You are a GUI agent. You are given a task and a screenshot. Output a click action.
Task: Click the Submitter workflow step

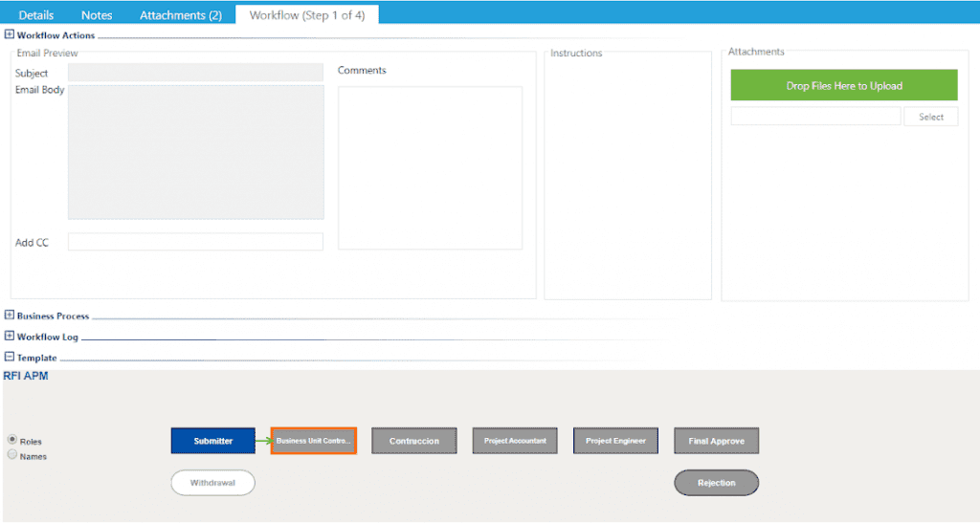tap(213, 441)
